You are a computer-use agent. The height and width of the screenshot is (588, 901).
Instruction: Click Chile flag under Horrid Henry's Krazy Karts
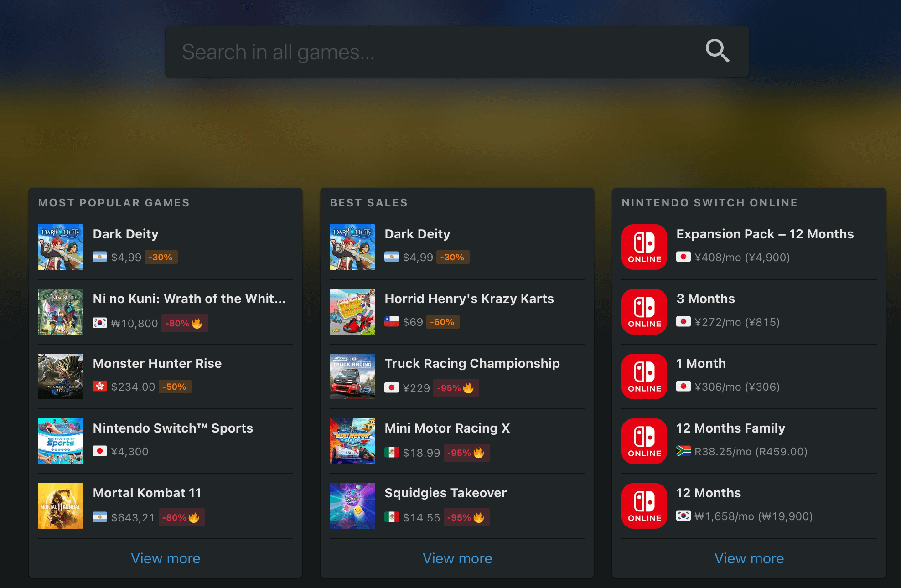pos(391,322)
